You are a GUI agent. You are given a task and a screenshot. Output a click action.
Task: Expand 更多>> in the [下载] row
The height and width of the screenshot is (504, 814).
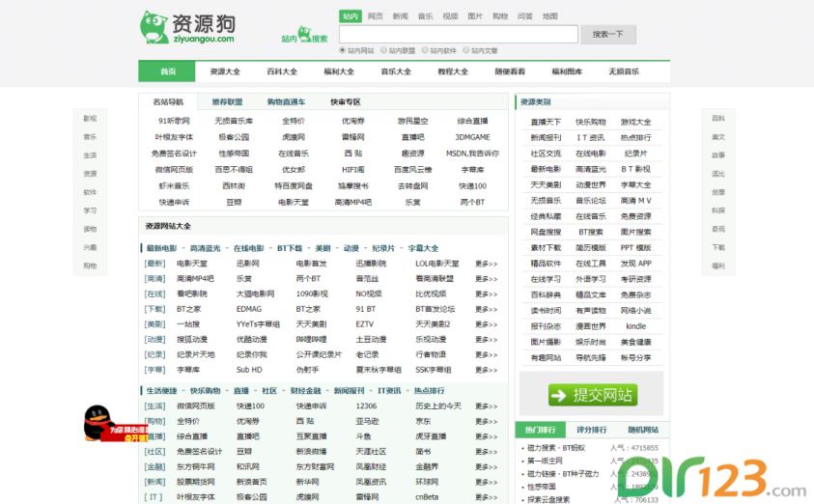tap(486, 309)
